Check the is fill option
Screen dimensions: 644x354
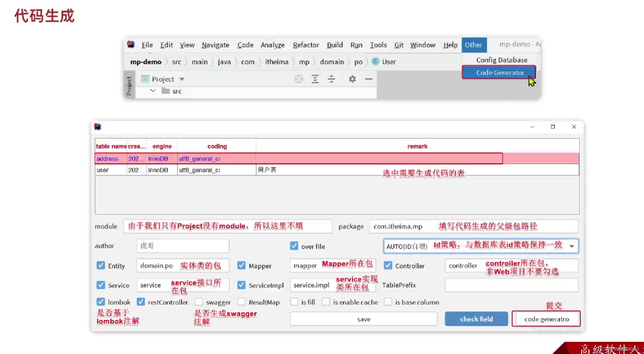pos(294,302)
